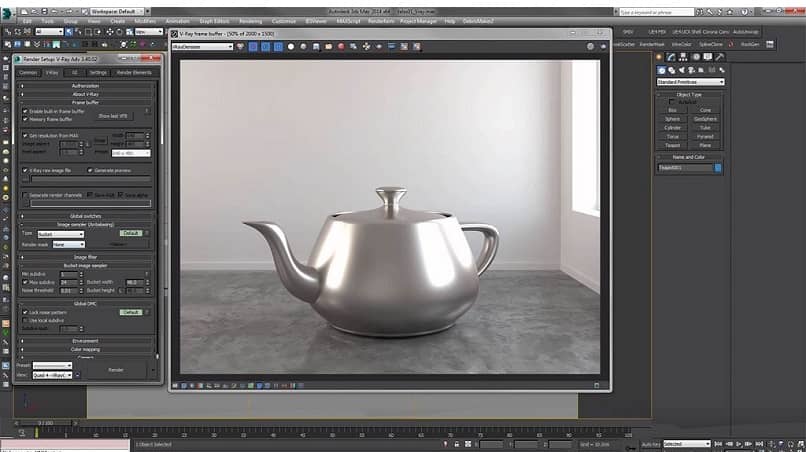The image size is (806, 452).
Task: Switch to Common tab in Render Setup
Action: pyautogui.click(x=28, y=73)
